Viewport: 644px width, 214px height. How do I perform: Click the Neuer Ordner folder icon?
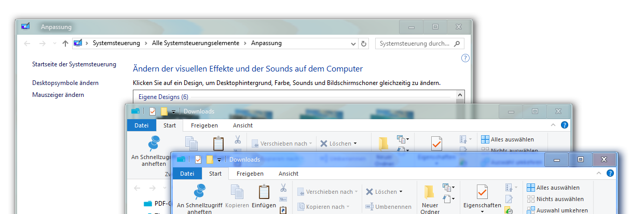(x=429, y=193)
